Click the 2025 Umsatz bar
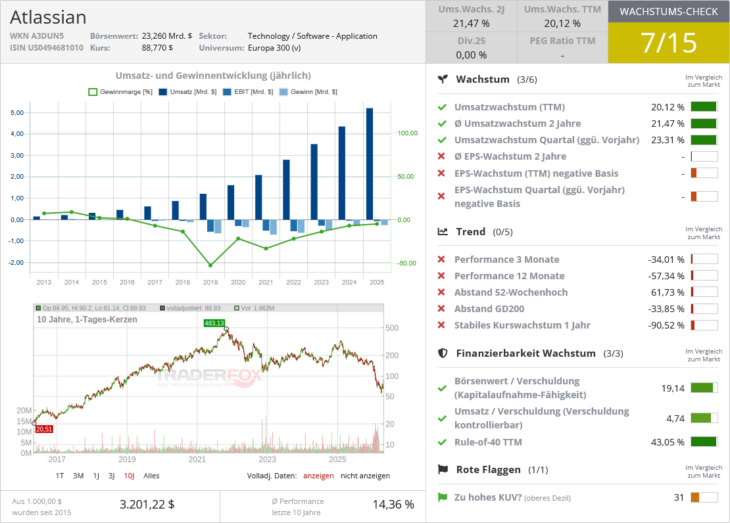 (370, 163)
